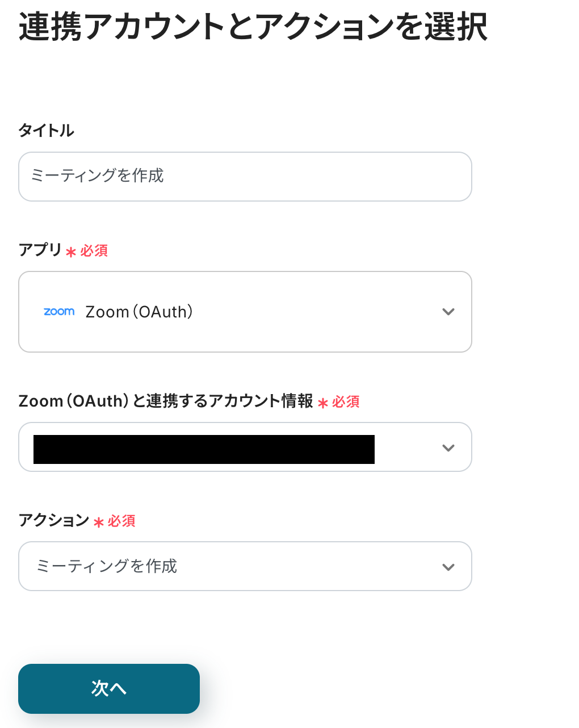Expand the アプリ dropdown chevron
The height and width of the screenshot is (728, 579).
click(448, 312)
